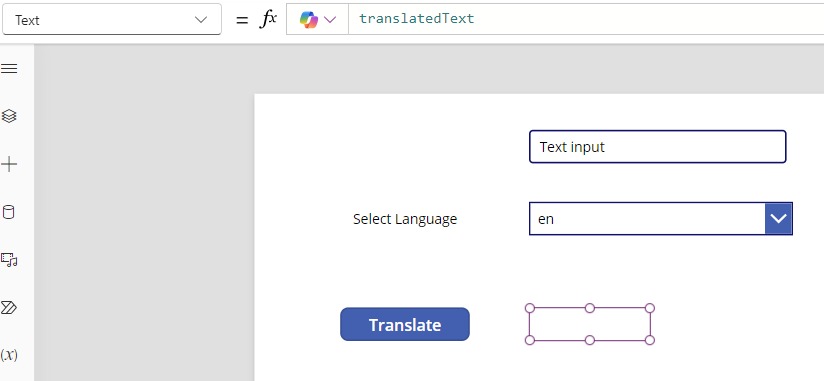The image size is (824, 381).
Task: Click the Translate button
Action: tap(405, 324)
